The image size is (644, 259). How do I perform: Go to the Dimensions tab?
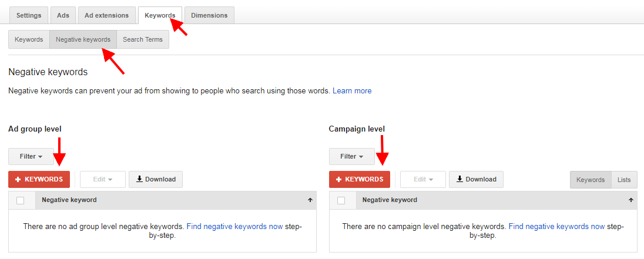[x=209, y=15]
